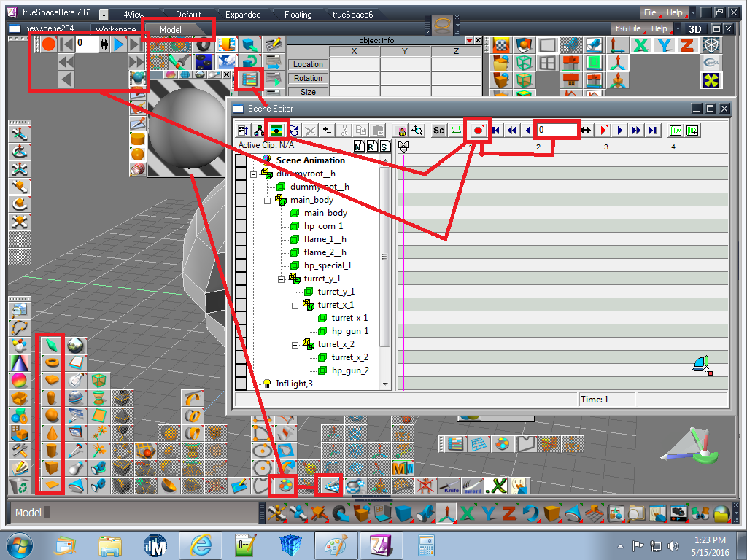Click the blue Y axis icon in bottom bar

click(488, 514)
